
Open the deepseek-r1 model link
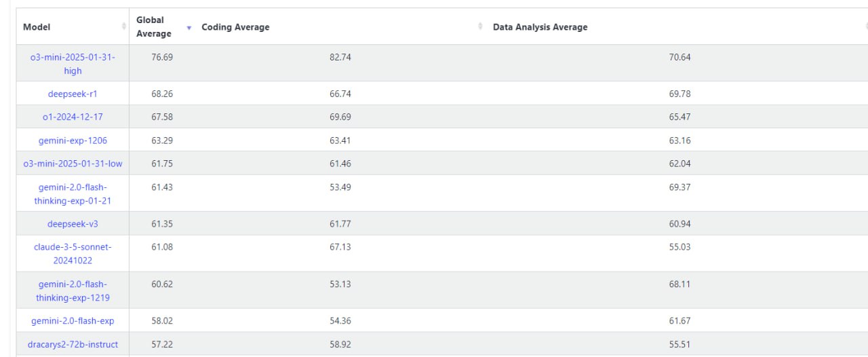(x=73, y=94)
